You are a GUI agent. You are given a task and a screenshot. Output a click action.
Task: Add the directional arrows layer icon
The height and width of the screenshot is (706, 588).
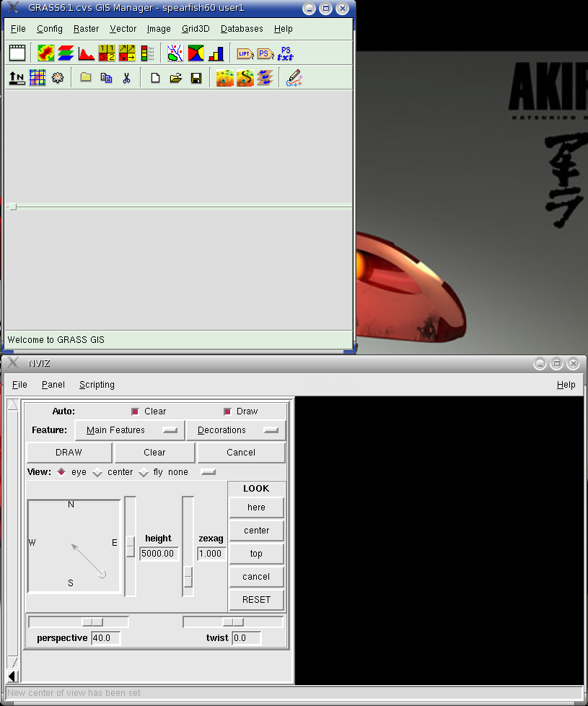click(127, 53)
